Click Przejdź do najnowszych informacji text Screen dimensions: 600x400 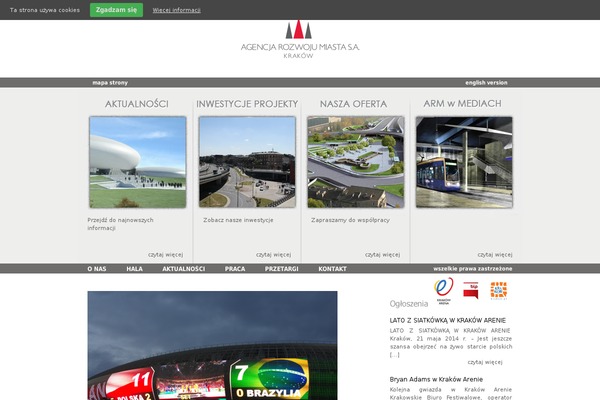(x=120, y=224)
